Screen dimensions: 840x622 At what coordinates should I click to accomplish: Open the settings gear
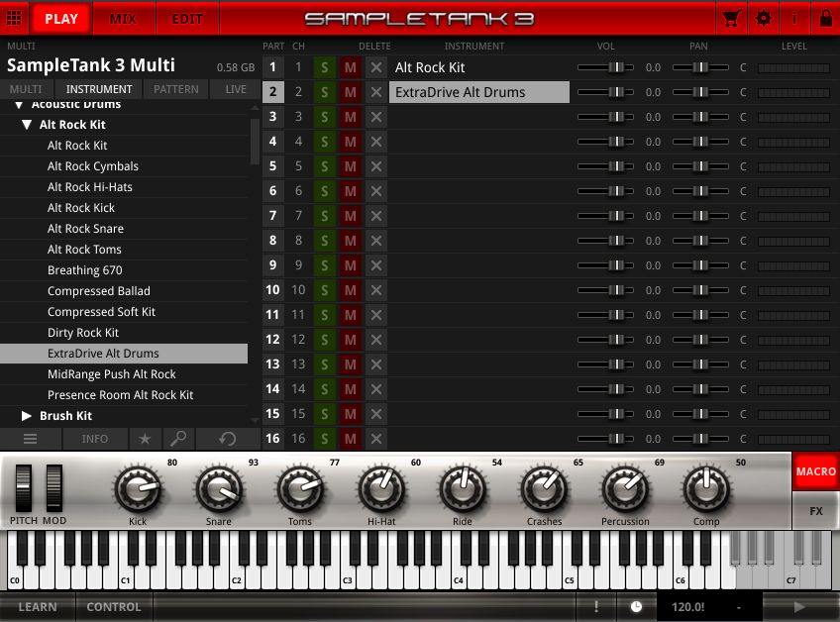coord(763,18)
